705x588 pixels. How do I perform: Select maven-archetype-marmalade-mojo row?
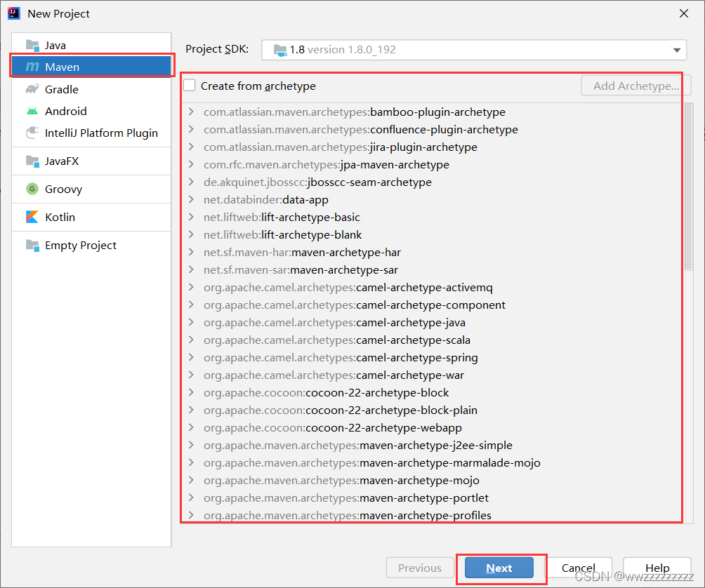pyautogui.click(x=432, y=462)
